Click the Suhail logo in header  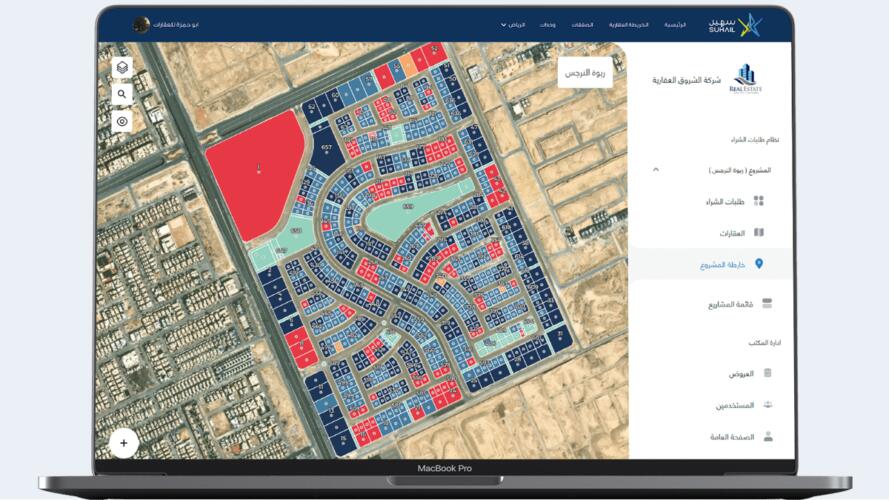(739, 24)
